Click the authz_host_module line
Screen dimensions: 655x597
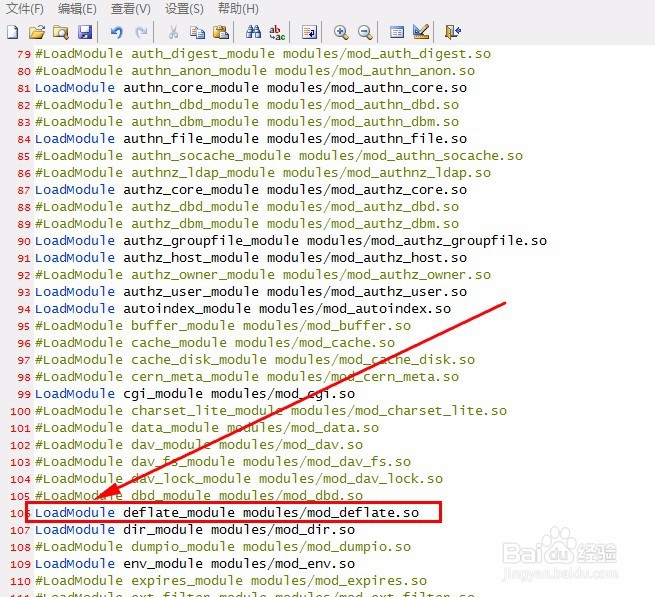pyautogui.click(x=251, y=258)
